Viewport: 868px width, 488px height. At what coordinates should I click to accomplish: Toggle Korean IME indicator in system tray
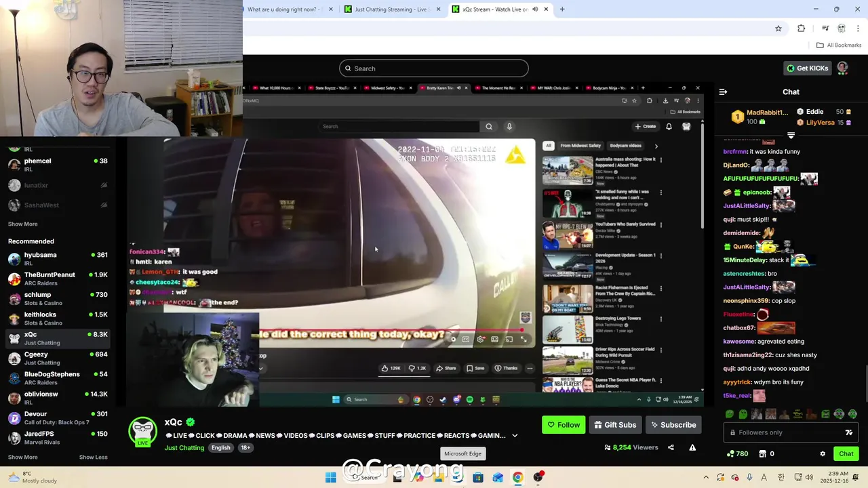pos(781,477)
